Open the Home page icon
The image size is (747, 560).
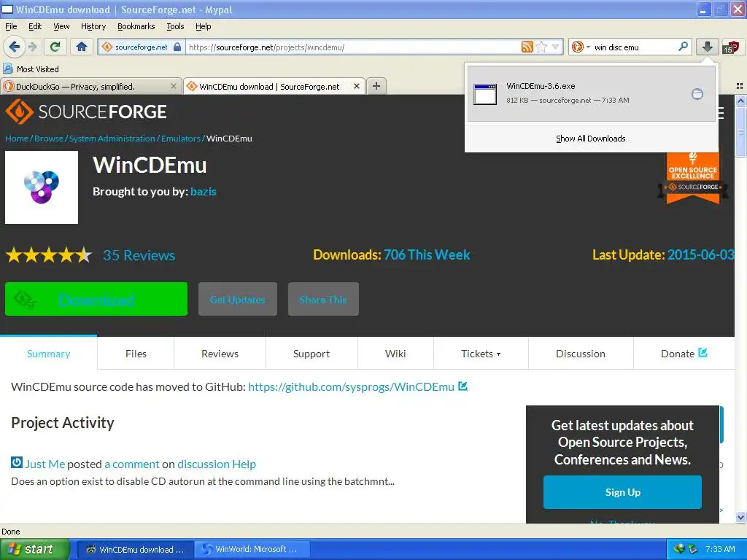(82, 47)
